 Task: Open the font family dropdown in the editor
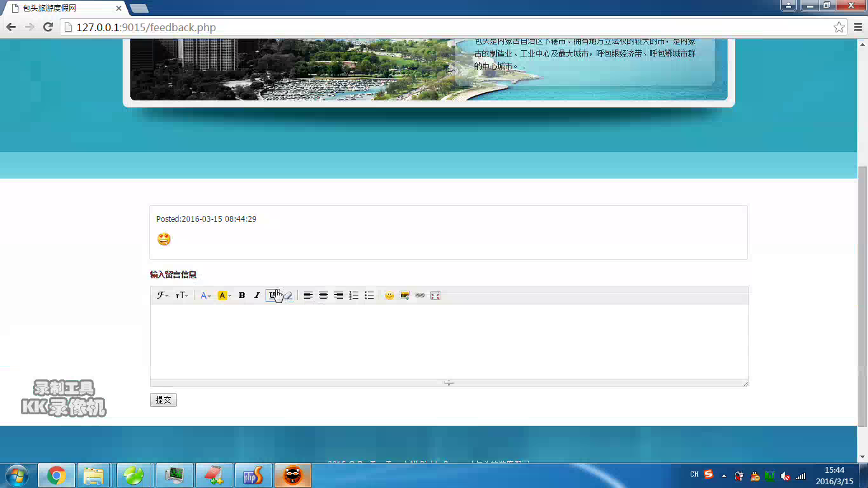tap(163, 295)
